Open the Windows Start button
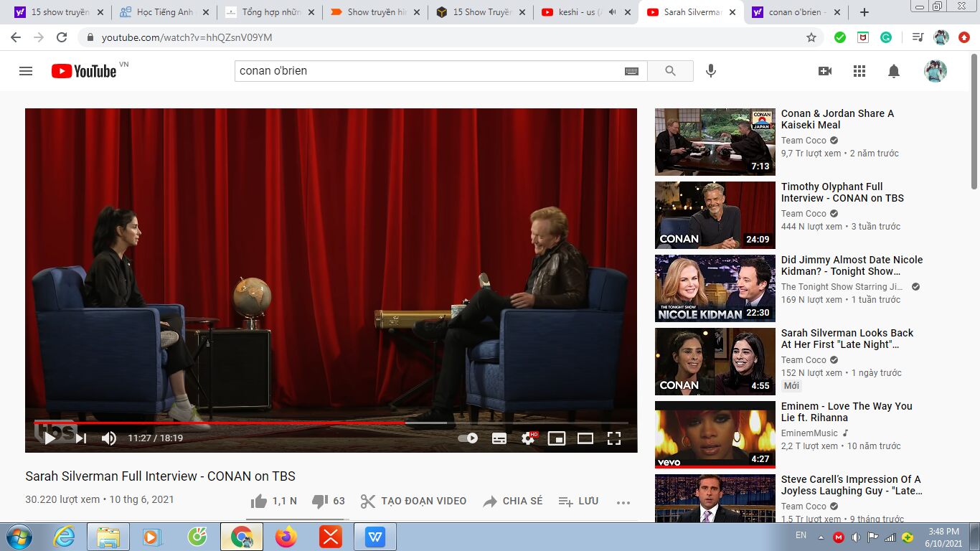This screenshot has height=551, width=980. (x=19, y=537)
